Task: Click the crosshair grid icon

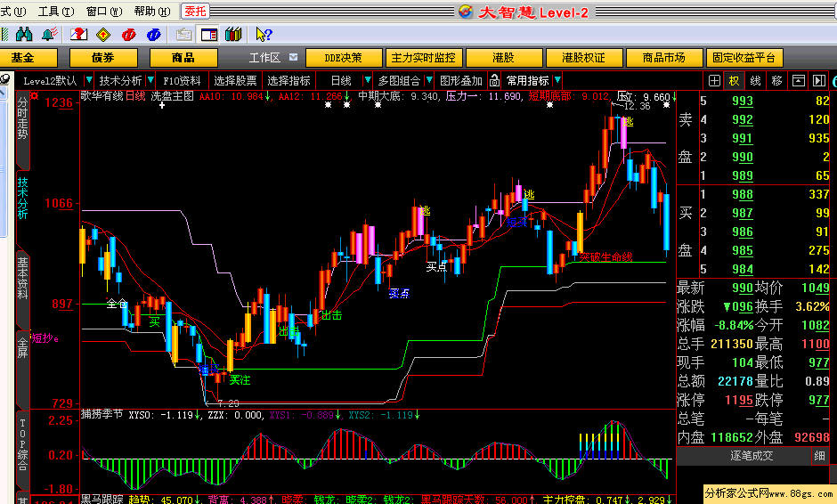Action: (714, 81)
